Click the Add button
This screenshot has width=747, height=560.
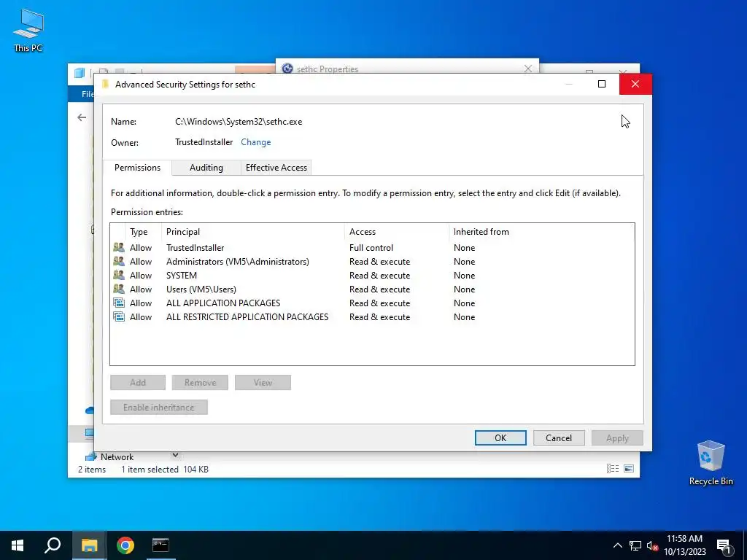click(138, 382)
